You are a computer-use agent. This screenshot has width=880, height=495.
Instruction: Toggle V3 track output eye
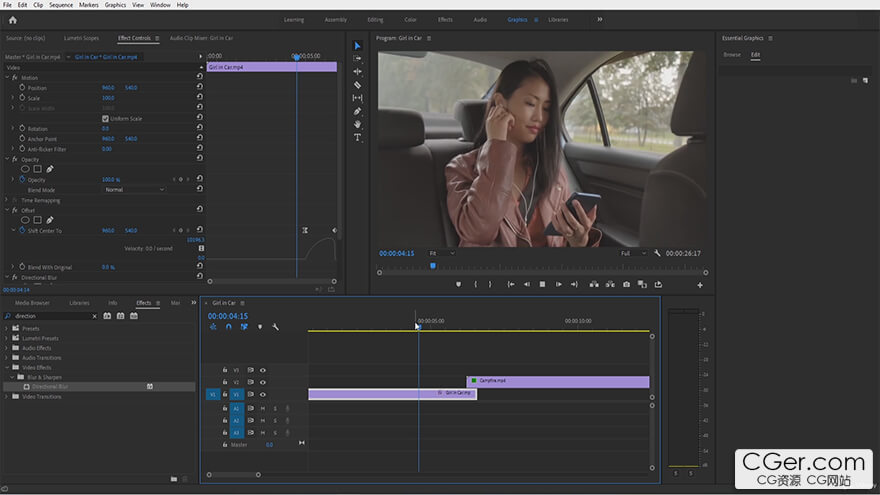[x=263, y=370]
